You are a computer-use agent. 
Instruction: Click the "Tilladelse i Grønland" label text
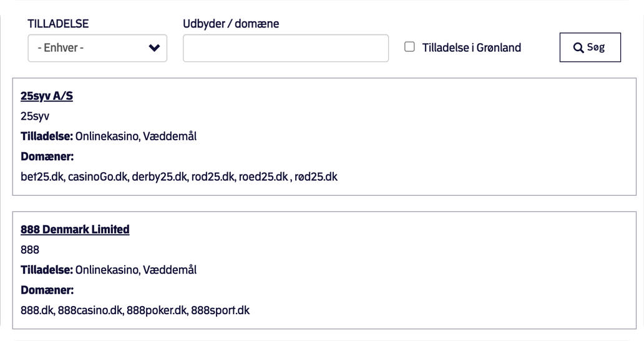click(471, 48)
